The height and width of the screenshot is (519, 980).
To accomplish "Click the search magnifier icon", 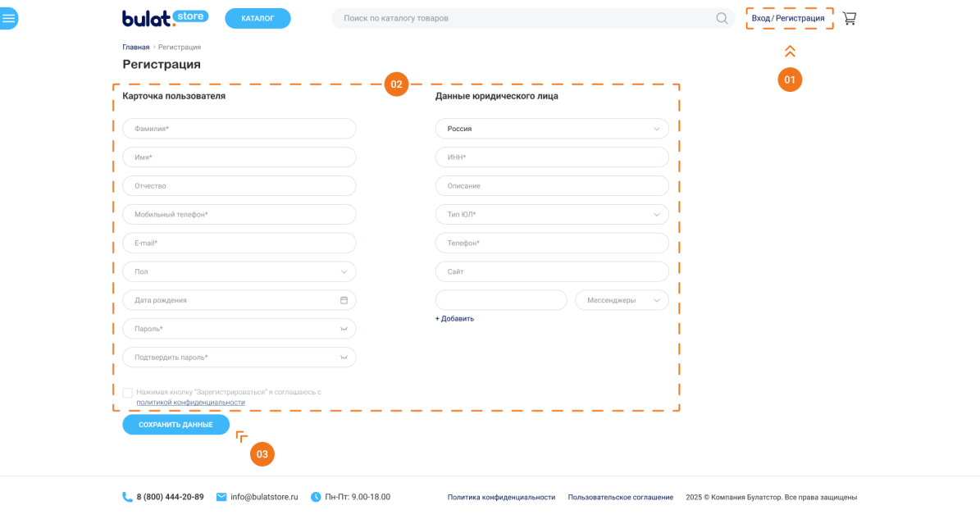I will [722, 18].
